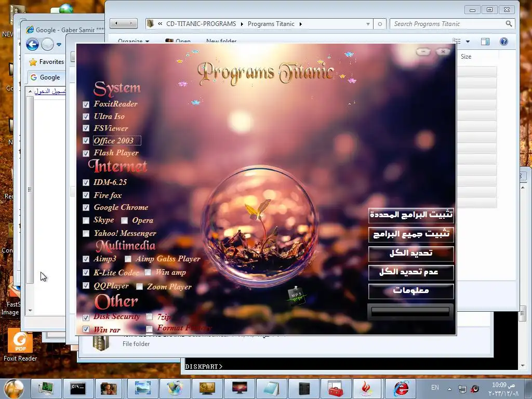The image size is (532, 399).
Task: Click the MP3 player icon in installer
Action: coord(296,296)
